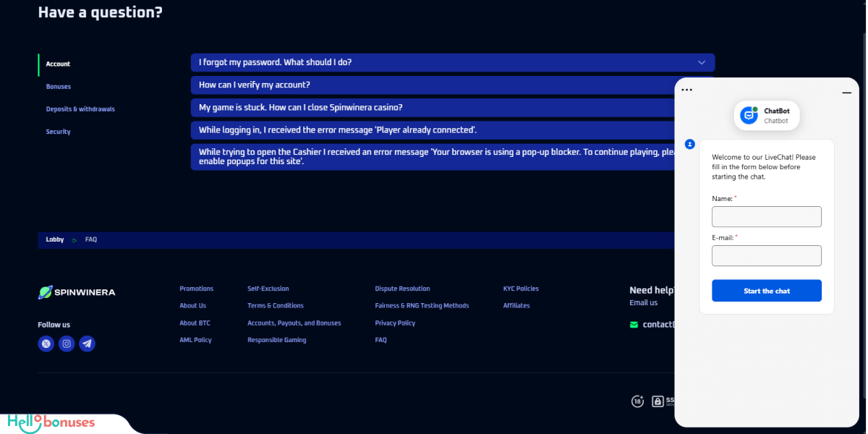Click the 'Start the chat' button
868x434 pixels.
click(x=767, y=291)
